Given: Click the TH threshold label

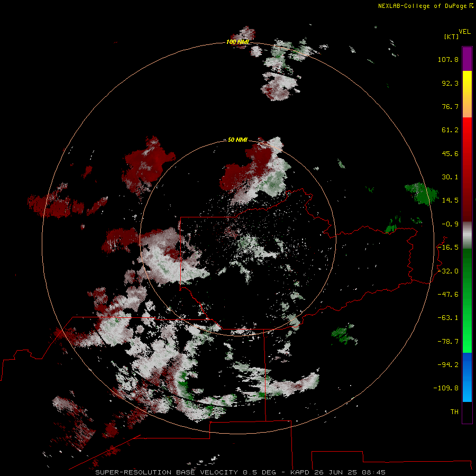Looking at the screenshot, I should click(x=454, y=412).
